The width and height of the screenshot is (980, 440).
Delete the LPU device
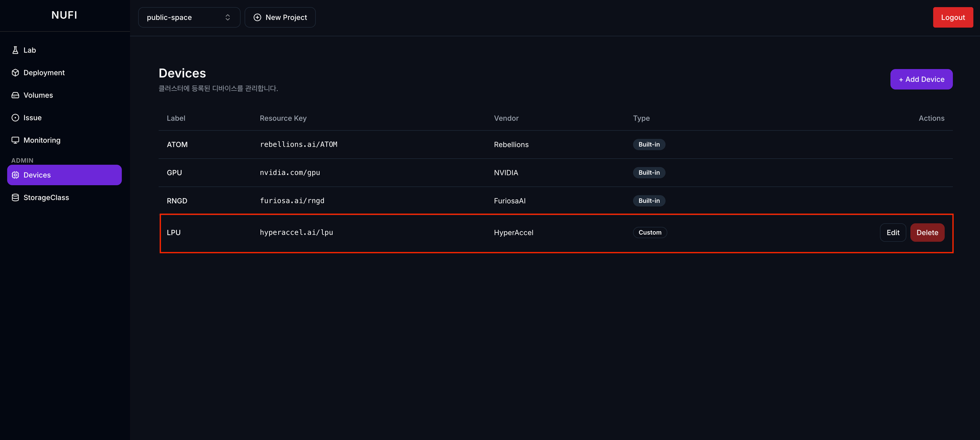pyautogui.click(x=927, y=233)
